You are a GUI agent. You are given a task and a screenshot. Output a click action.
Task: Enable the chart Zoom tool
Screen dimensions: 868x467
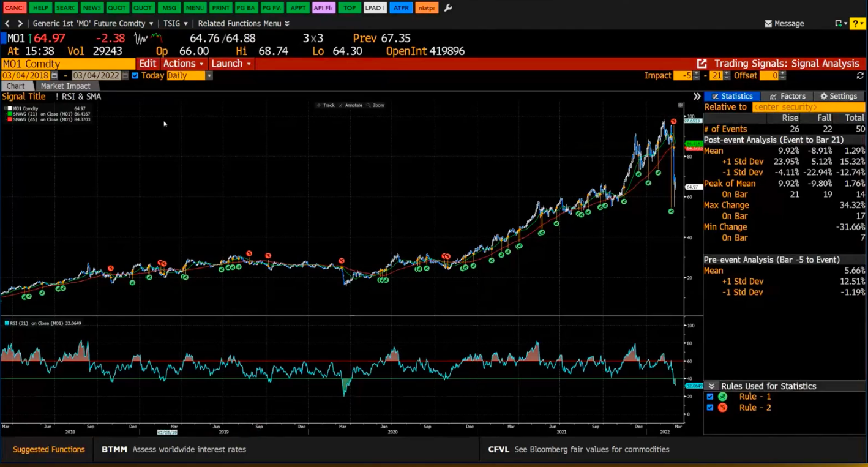(376, 105)
